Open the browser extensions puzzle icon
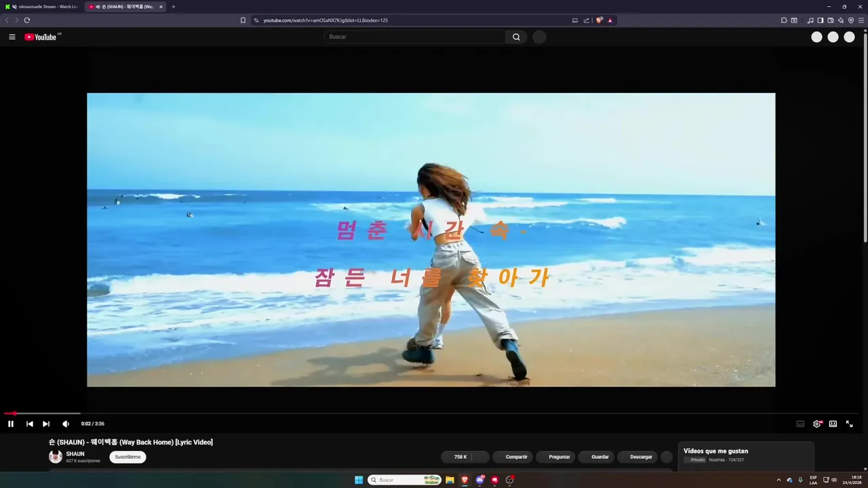Viewport: 868px width, 488px height. point(784,20)
